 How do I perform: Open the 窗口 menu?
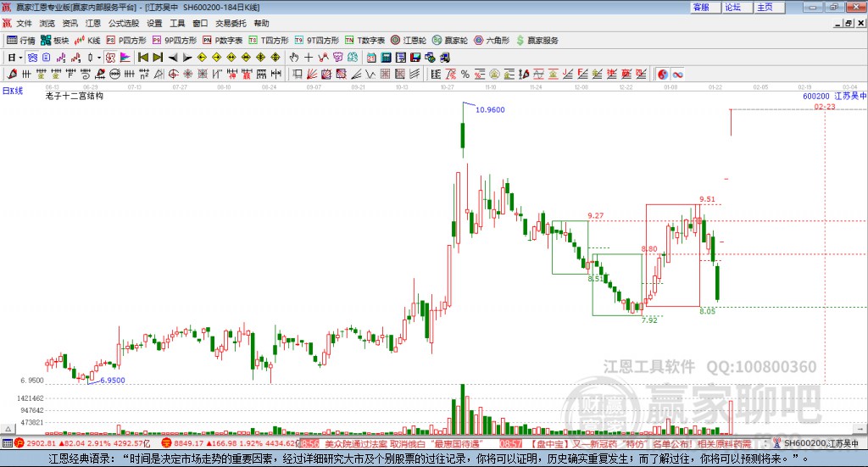(200, 23)
